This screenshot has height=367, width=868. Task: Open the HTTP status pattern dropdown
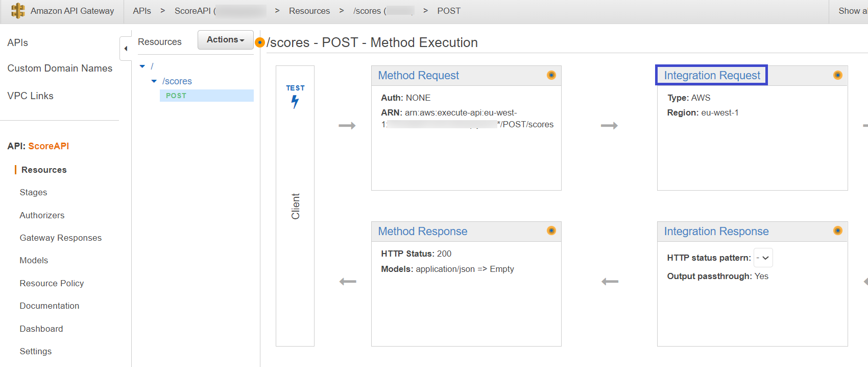click(x=763, y=258)
